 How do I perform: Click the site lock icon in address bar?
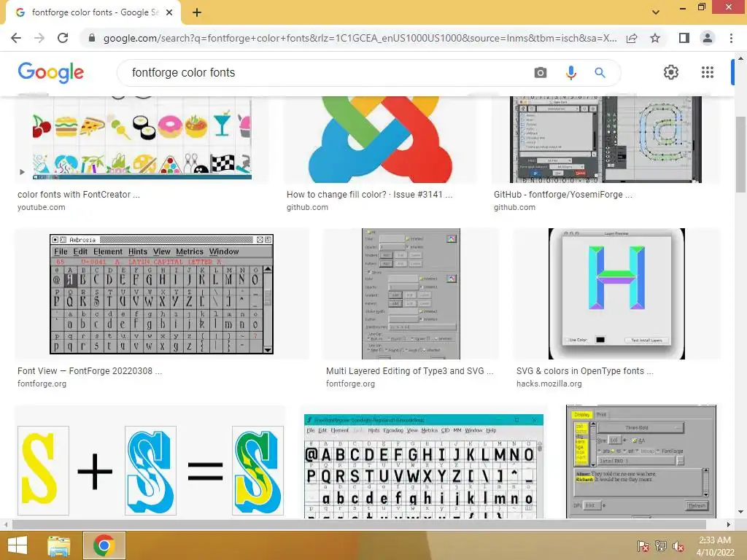point(92,38)
